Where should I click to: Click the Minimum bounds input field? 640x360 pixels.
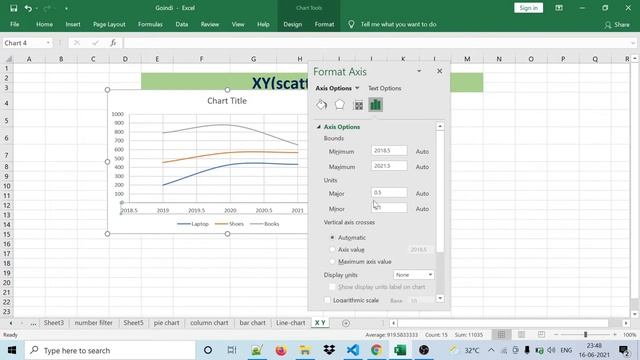point(389,151)
